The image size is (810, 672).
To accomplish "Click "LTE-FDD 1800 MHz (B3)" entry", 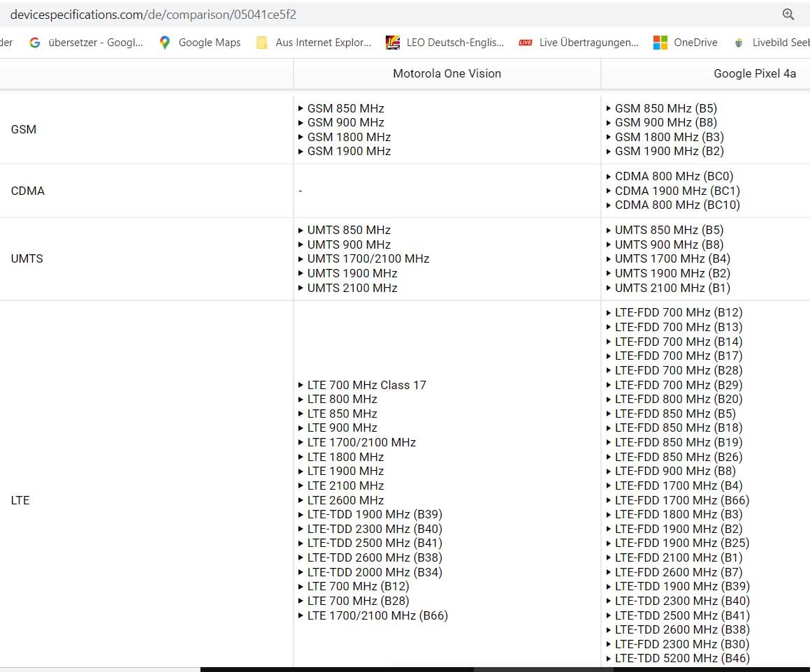I will click(679, 514).
